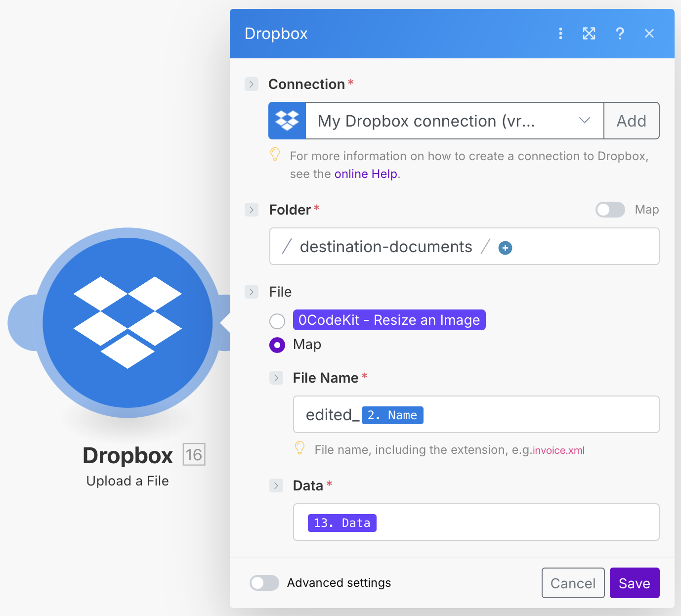Viewport: 681px width, 616px height.
Task: Click the 'Advanced settings' label
Action: click(x=339, y=583)
